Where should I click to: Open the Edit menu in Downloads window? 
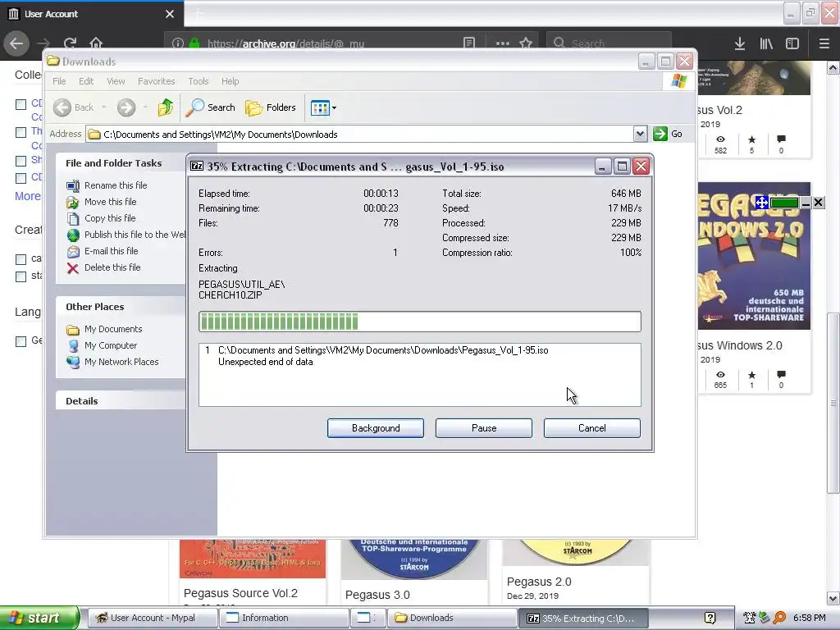[86, 81]
